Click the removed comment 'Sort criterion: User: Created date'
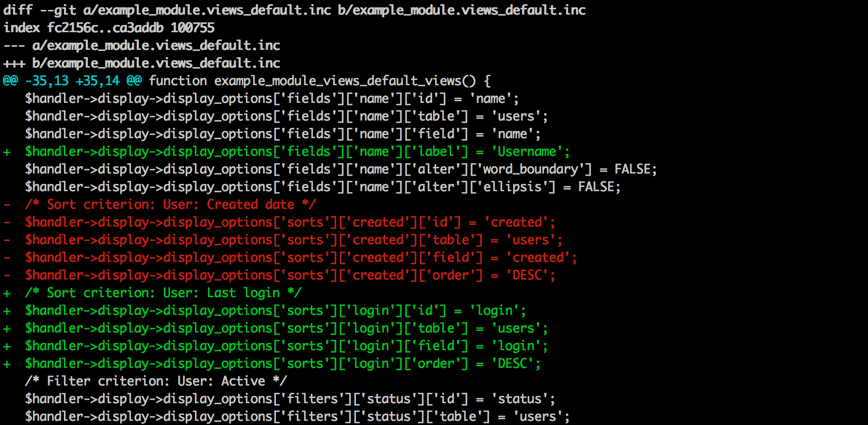The image size is (868, 425). click(170, 205)
